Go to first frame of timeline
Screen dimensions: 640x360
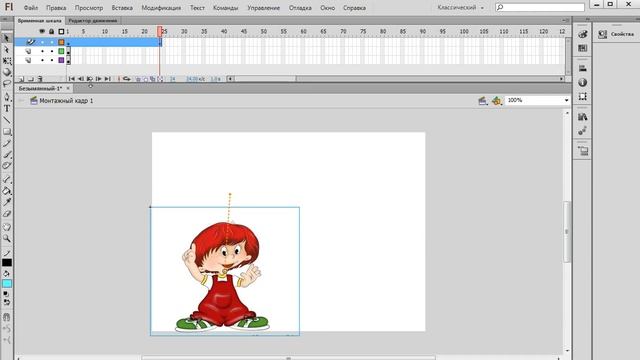pos(71,79)
